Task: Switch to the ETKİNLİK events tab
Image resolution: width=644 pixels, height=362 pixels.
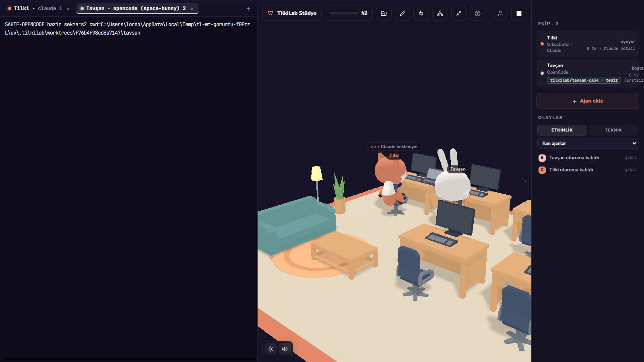Action: pyautogui.click(x=562, y=130)
